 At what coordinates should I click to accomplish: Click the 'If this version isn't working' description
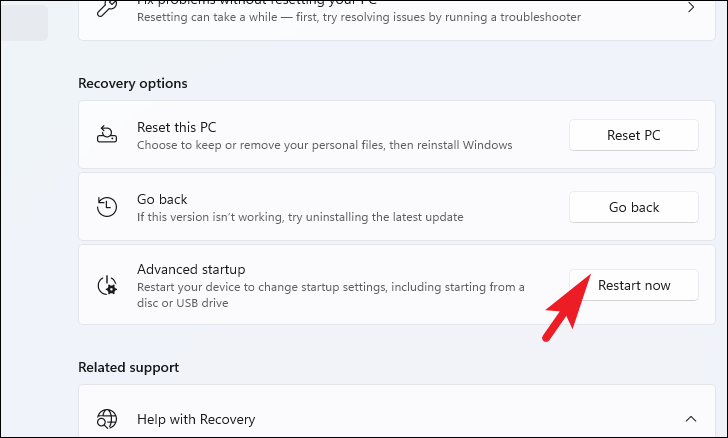(300, 217)
